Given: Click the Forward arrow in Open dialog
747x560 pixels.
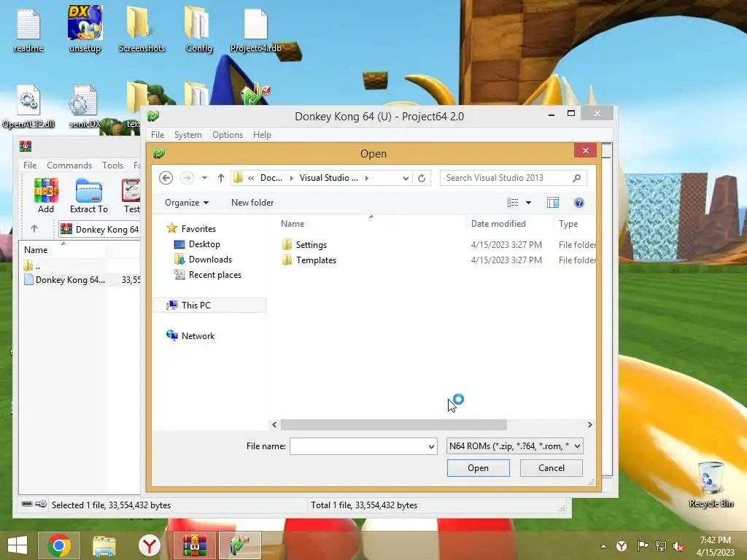Looking at the screenshot, I should coord(187,178).
